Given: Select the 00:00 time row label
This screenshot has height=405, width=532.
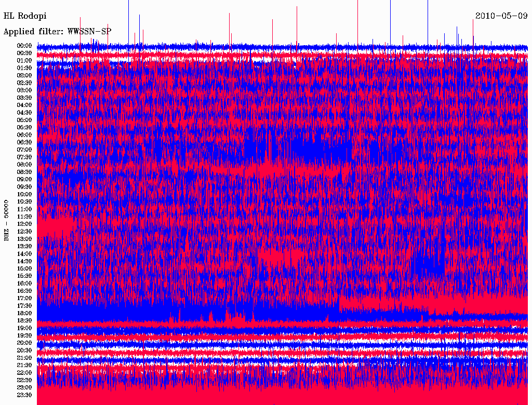Looking at the screenshot, I should (24, 46).
